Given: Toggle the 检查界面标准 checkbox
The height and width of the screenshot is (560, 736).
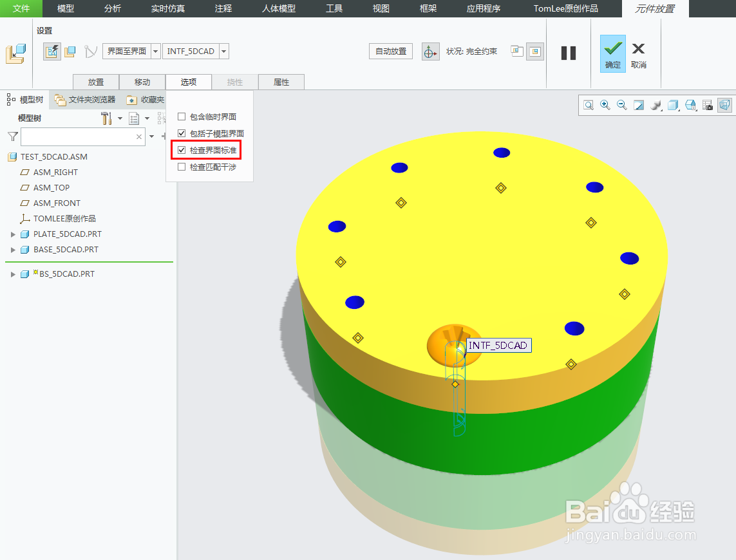Looking at the screenshot, I should 182,150.
